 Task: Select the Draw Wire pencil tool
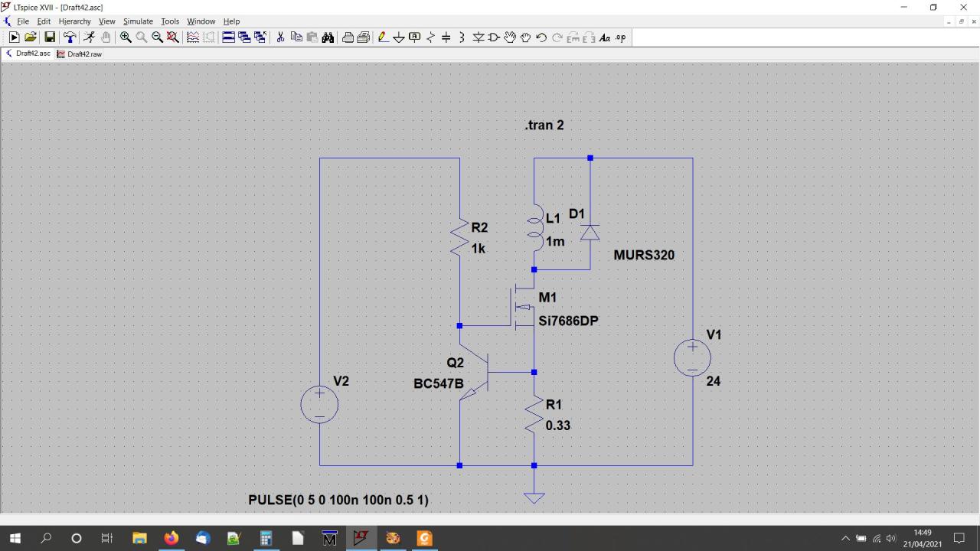(383, 37)
